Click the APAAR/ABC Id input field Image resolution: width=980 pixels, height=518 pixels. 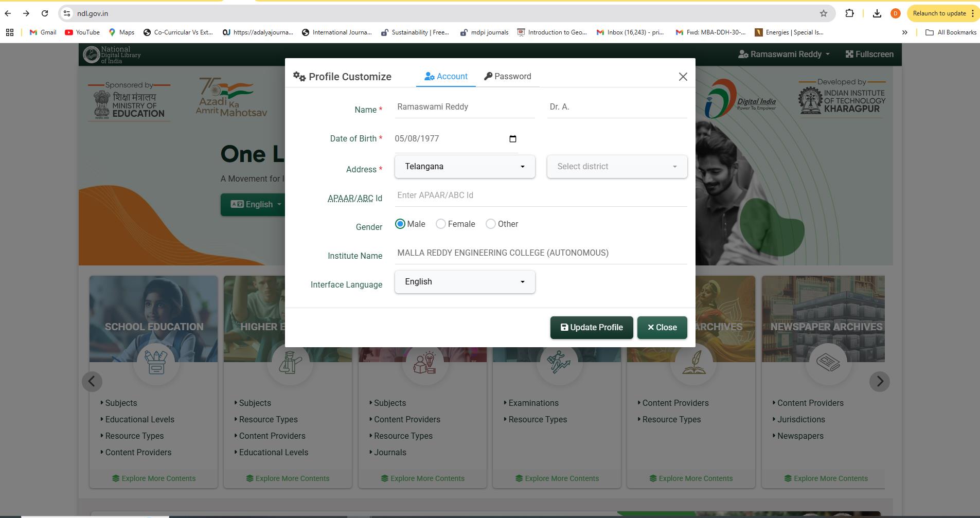pos(540,195)
